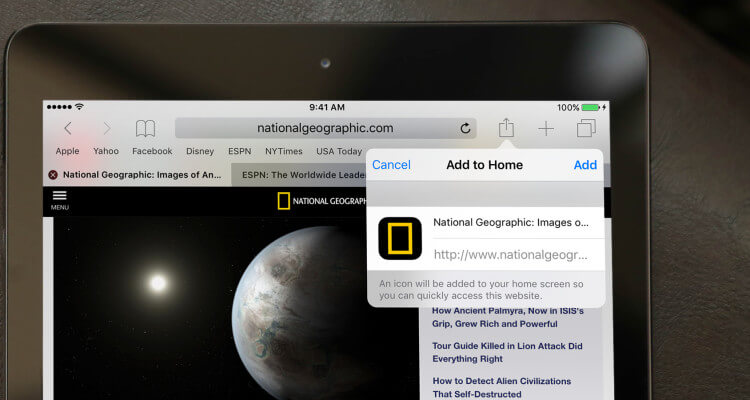Open the Bookmarks book icon
The image size is (750, 400).
pos(146,128)
